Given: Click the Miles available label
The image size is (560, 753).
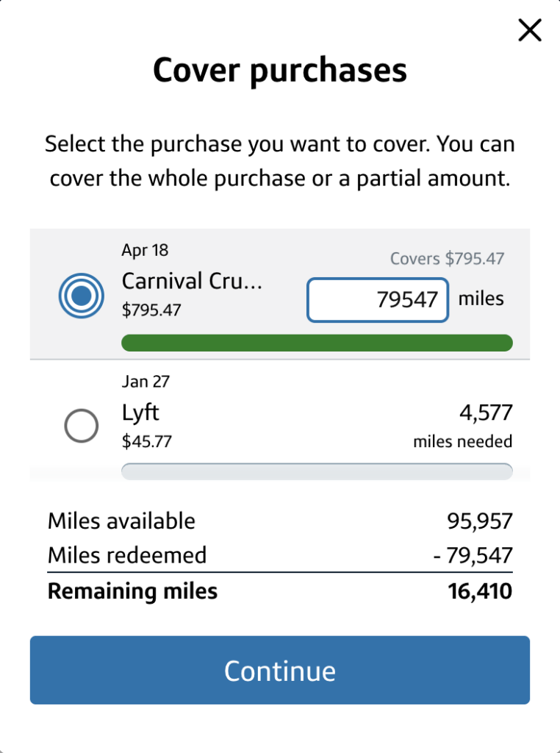Looking at the screenshot, I should (121, 521).
